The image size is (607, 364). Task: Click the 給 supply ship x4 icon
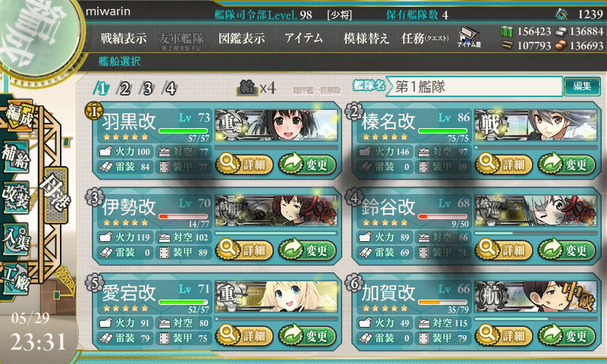pos(256,88)
